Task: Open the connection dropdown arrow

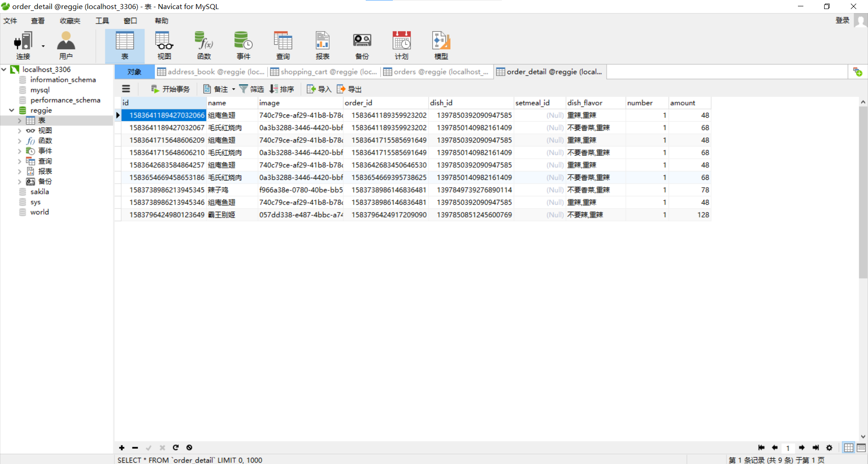Action: click(x=43, y=46)
